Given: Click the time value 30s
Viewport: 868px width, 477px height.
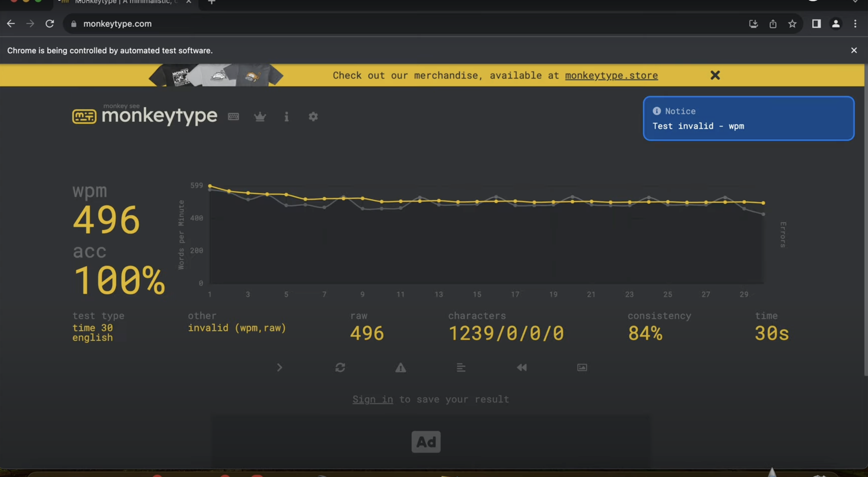Looking at the screenshot, I should (772, 334).
